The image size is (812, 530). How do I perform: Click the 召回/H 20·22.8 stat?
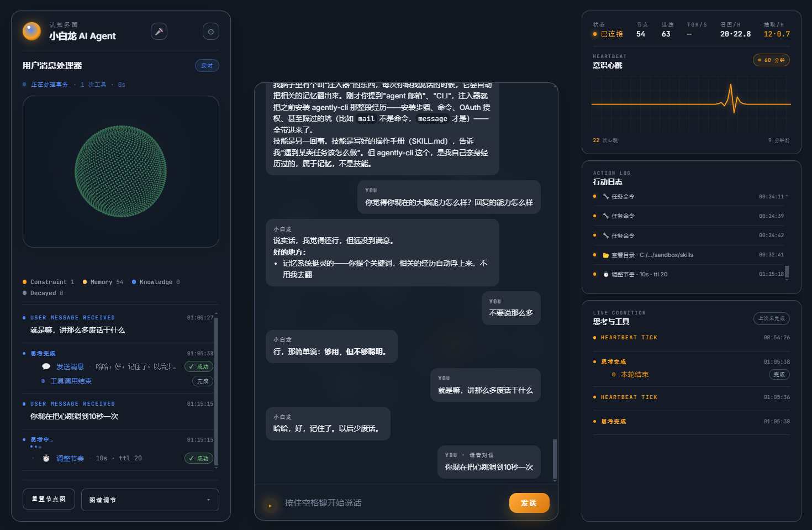point(735,30)
